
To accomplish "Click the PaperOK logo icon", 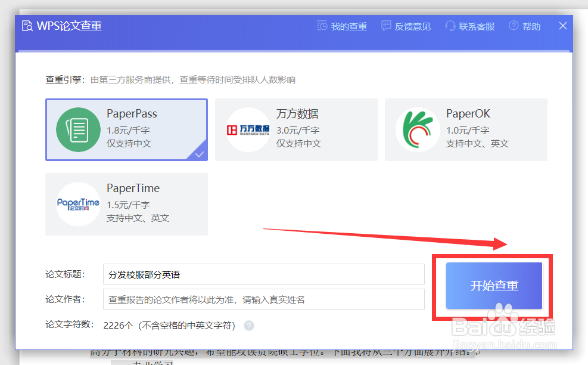I will (418, 130).
